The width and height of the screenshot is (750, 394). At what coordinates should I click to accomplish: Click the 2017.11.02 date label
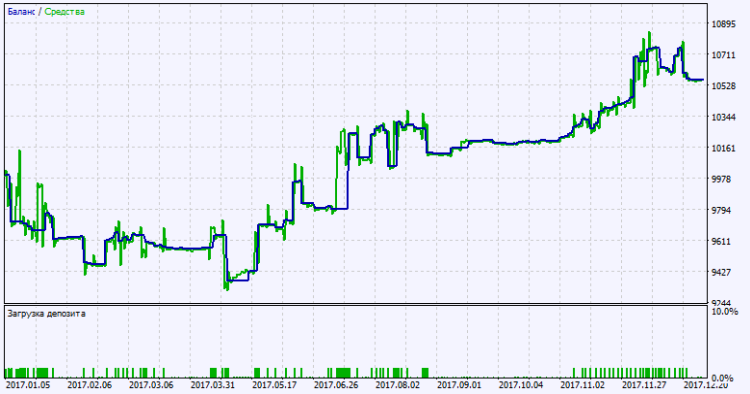click(x=583, y=385)
